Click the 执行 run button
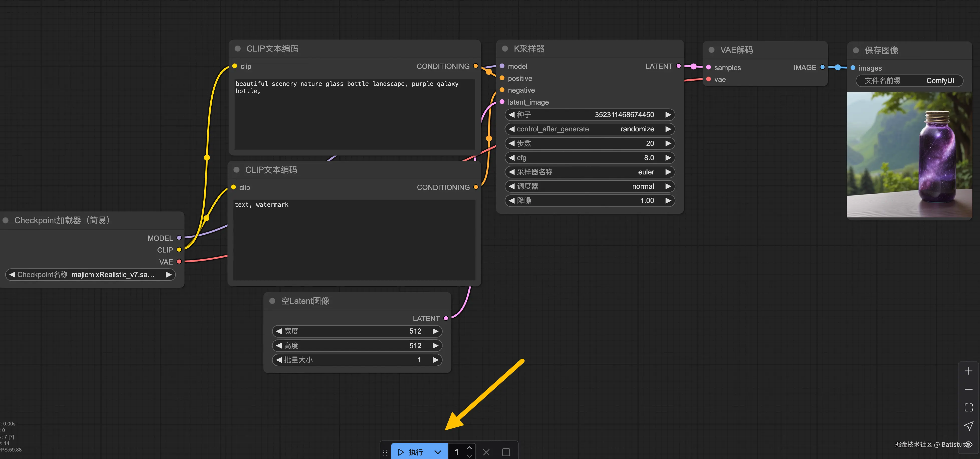 411,452
